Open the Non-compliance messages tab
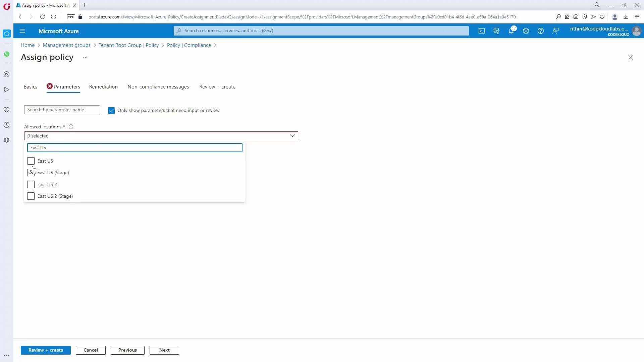This screenshot has height=362, width=644. pyautogui.click(x=158, y=87)
